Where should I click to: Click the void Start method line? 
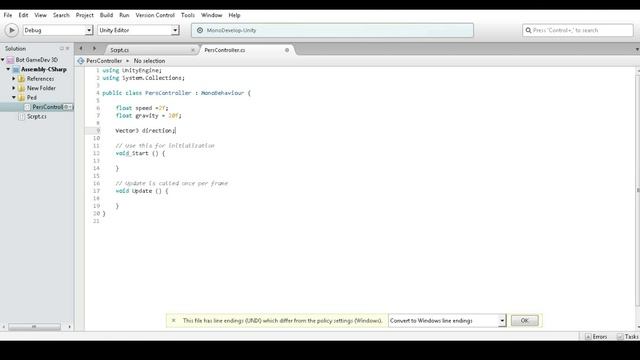pyautogui.click(x=140, y=153)
